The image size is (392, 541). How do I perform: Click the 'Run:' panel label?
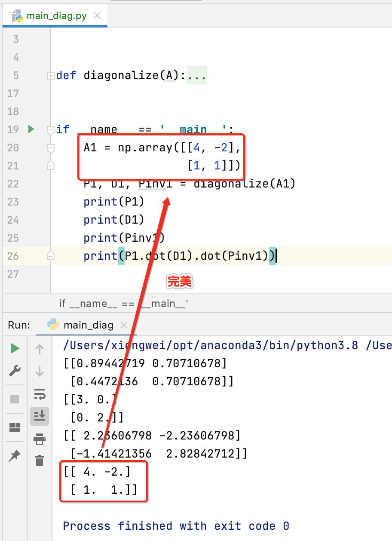pyautogui.click(x=19, y=325)
